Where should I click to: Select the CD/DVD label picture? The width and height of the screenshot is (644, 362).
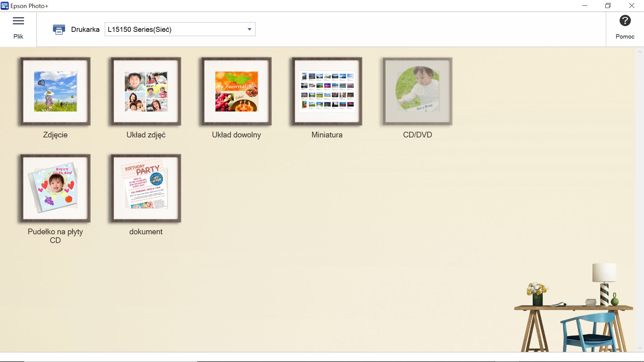point(418,91)
